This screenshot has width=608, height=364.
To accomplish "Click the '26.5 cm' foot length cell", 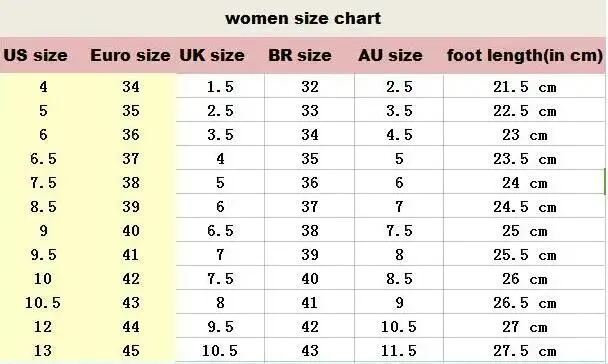I will 525,303.
